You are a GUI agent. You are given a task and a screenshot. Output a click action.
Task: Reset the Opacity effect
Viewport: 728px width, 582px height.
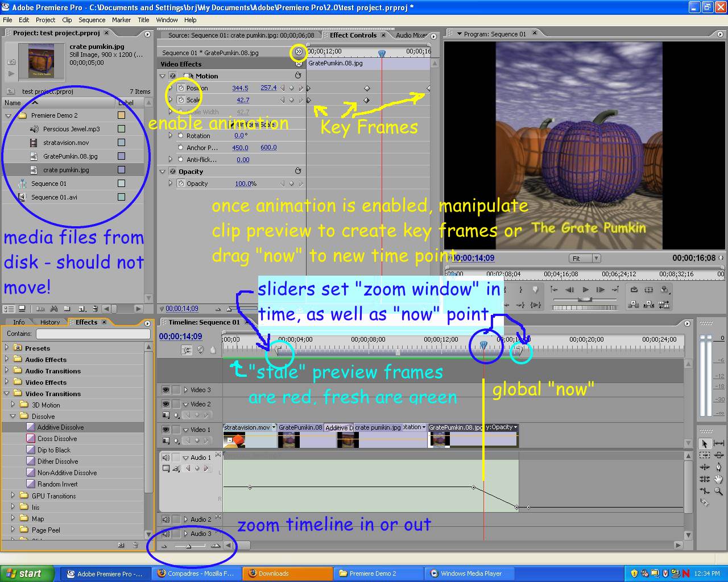(x=297, y=171)
